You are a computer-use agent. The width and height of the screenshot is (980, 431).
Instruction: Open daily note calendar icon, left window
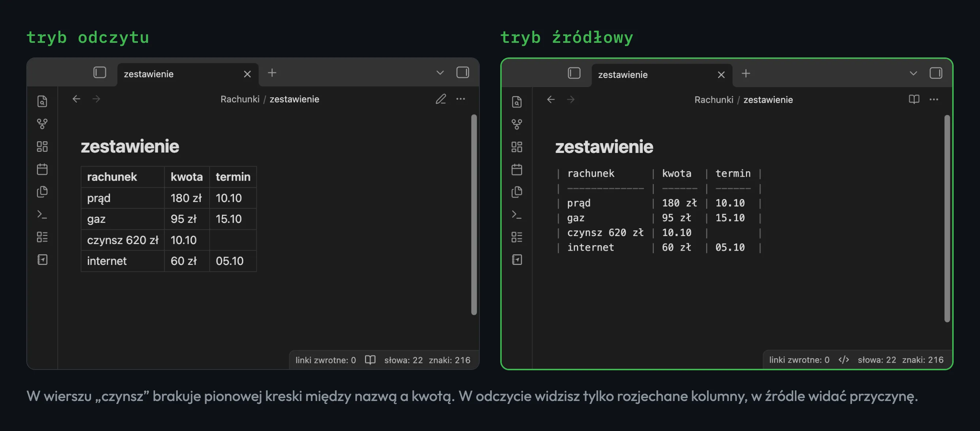pos(42,169)
